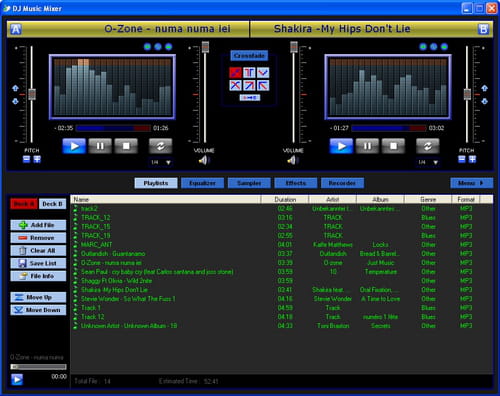Stop the Deck A track

tap(126, 146)
